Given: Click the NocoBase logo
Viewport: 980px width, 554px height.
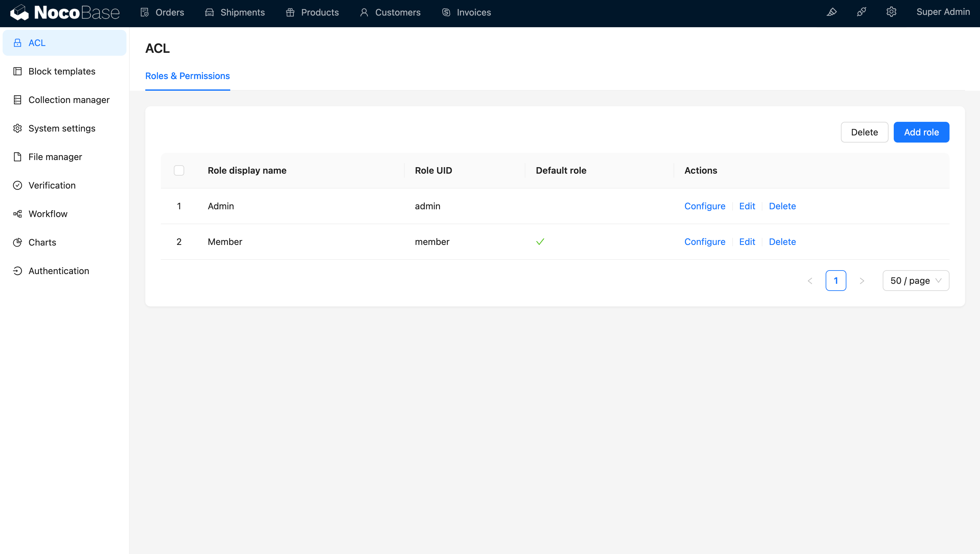Looking at the screenshot, I should coord(65,13).
